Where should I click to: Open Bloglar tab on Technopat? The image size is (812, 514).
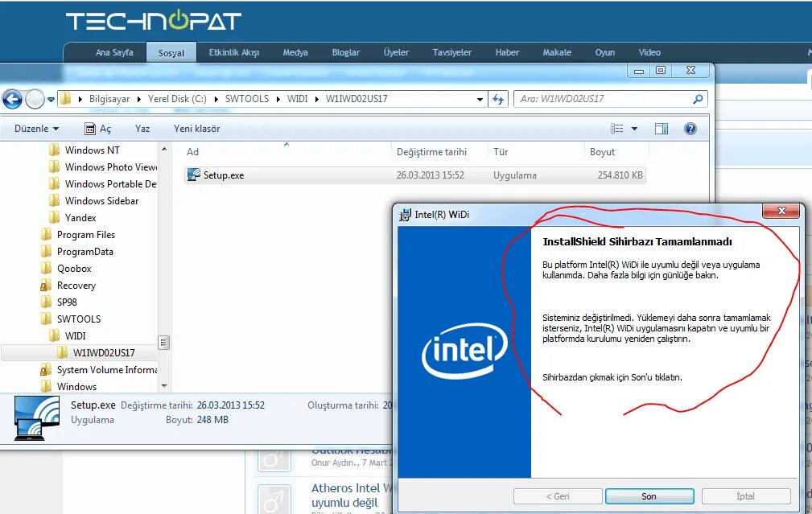tap(346, 52)
